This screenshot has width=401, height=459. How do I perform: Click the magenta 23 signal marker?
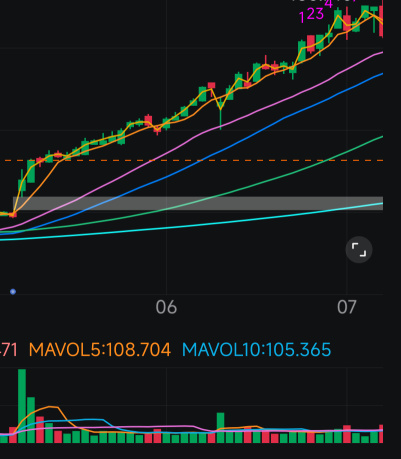[315, 14]
